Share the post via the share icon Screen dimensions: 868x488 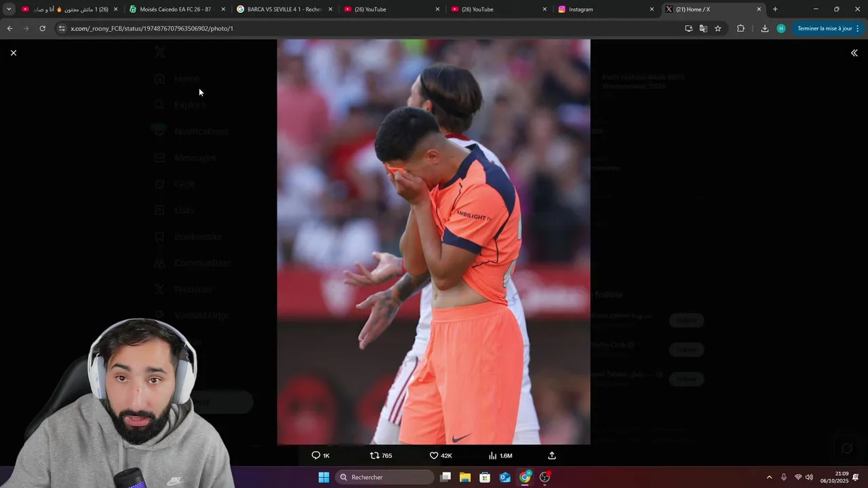point(552,455)
